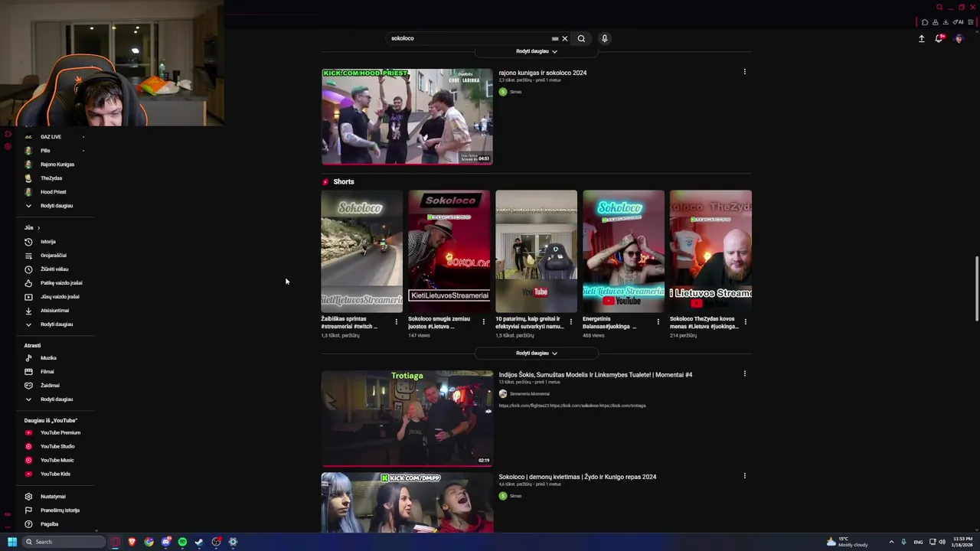980x551 pixels.
Task: Open the Jūs section chevron
Action: coord(38,228)
